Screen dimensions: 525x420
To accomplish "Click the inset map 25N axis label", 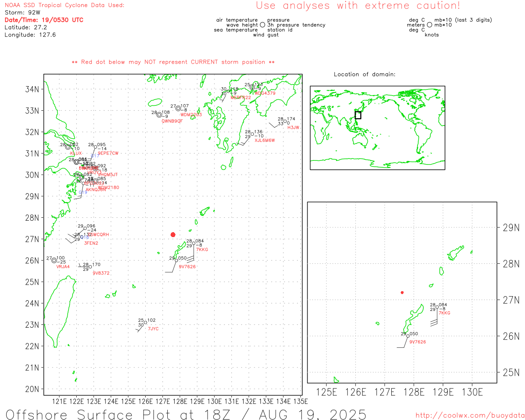I will 511,372.
